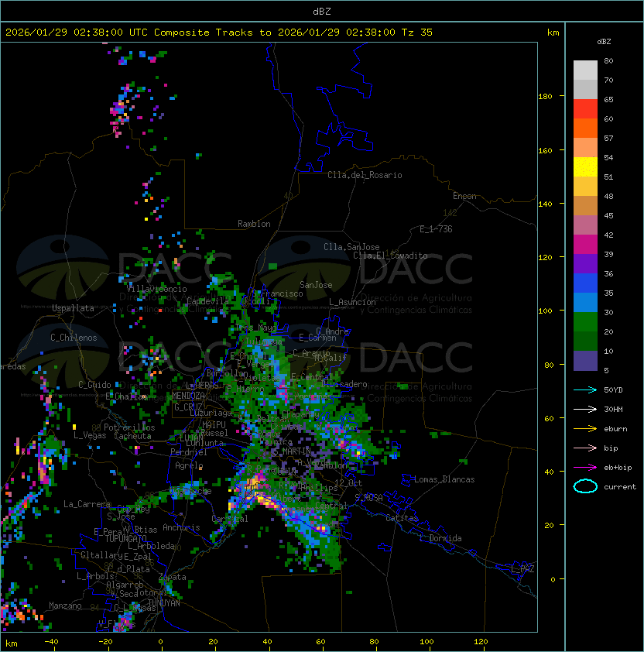Select the gray 65-70 dBZ swatch
644x652 pixels.
coord(585,89)
